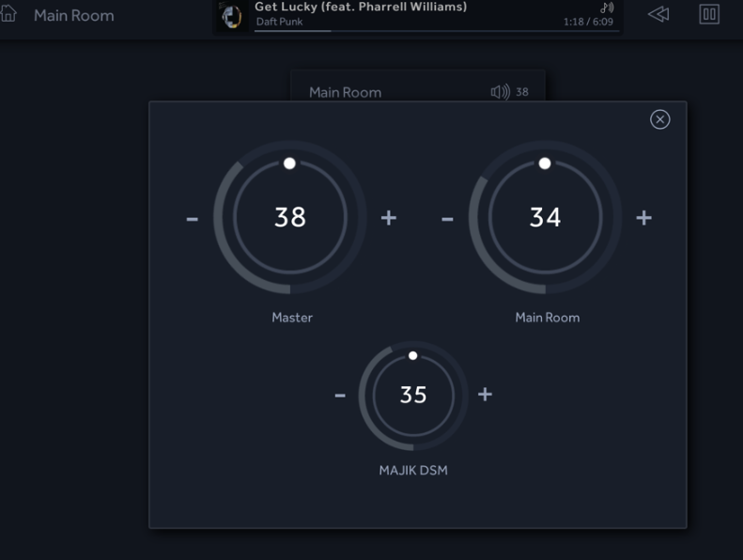Click the previous track rewind icon
743x560 pixels.
click(658, 14)
